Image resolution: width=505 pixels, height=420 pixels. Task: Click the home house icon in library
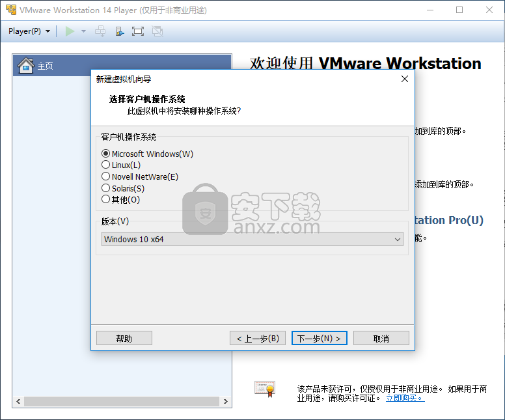pos(26,65)
